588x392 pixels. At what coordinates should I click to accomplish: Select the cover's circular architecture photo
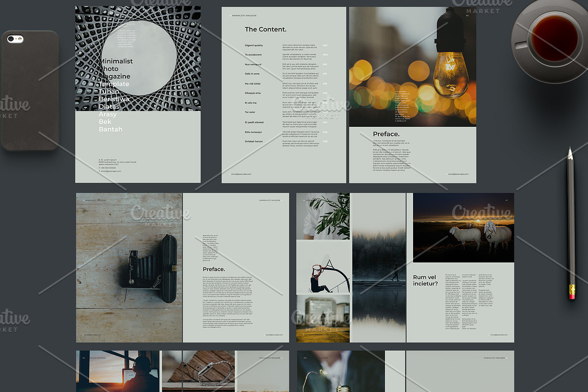pyautogui.click(x=138, y=58)
